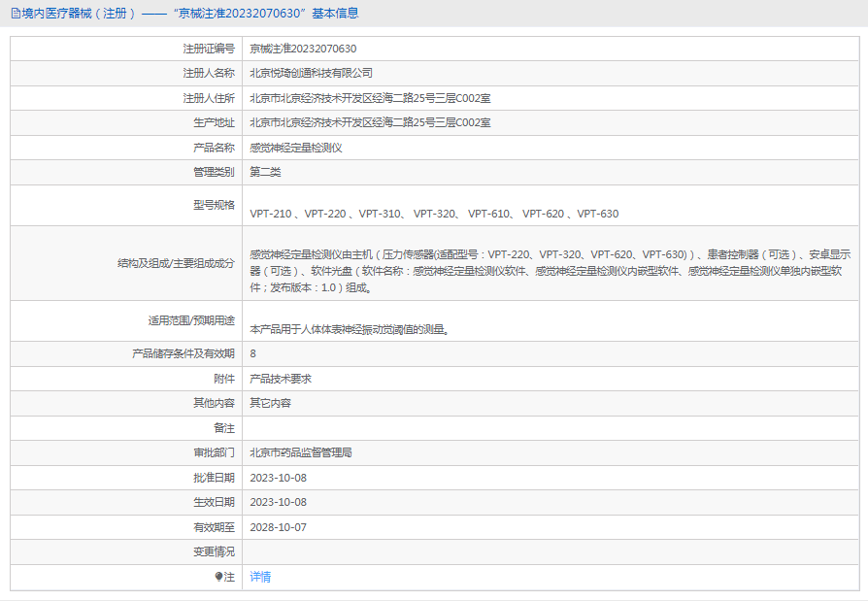Click the 产品名称 label
This screenshot has width=868, height=601.
pos(214,148)
